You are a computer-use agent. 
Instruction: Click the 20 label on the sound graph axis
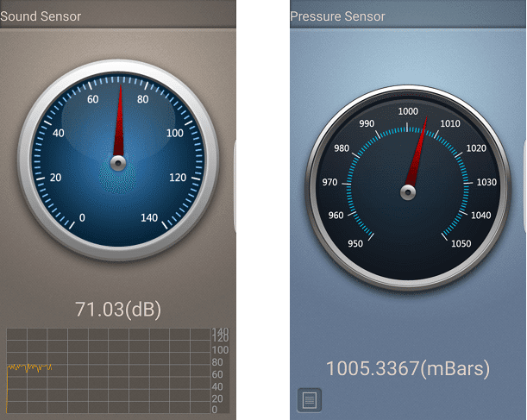[x=217, y=398]
